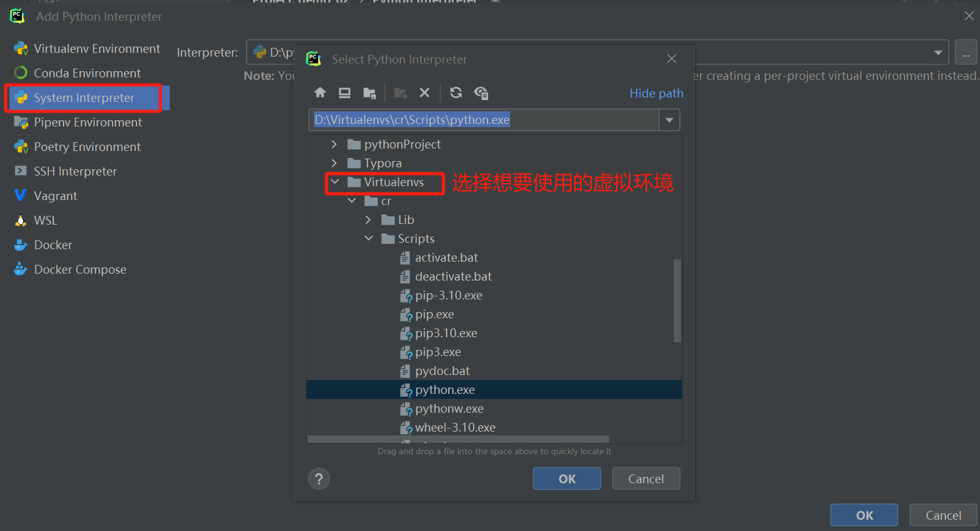
Task: Toggle show hidden files and directories icon
Action: 481,93
